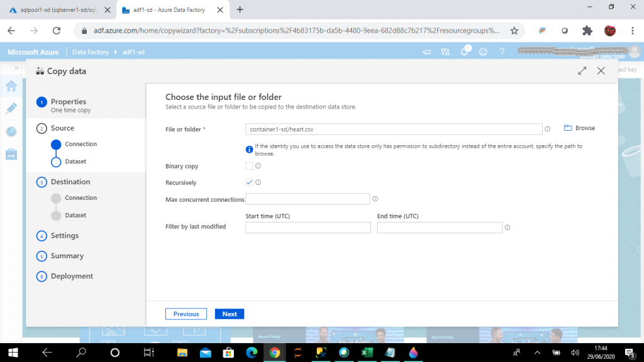
Task: Open the announcements megaphone icon in Azure header
Action: (x=427, y=52)
